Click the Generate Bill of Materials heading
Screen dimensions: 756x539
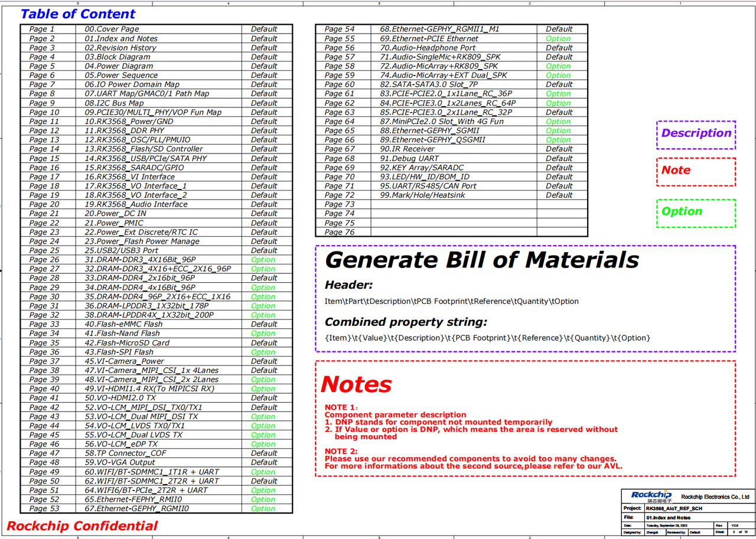481,260
